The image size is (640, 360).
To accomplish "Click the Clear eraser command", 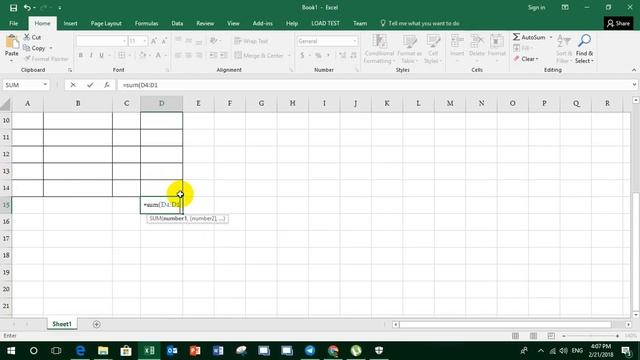I will pos(526,59).
